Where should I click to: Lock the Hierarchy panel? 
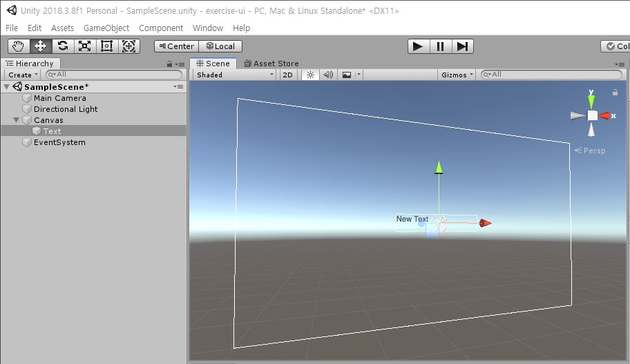169,64
